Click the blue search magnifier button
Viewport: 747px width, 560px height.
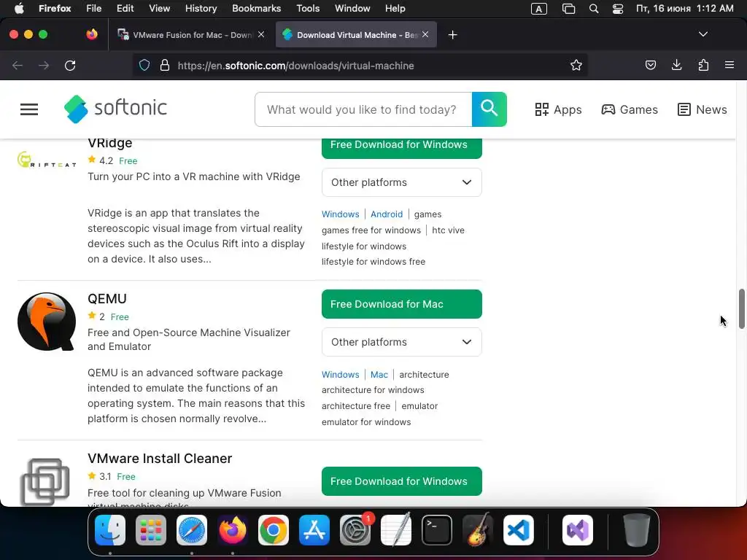489,109
